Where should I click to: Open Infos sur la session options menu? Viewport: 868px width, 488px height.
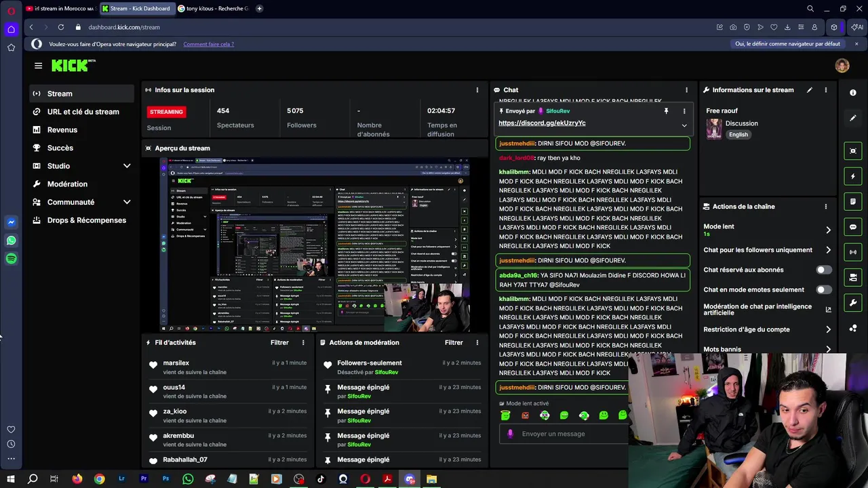pos(477,89)
